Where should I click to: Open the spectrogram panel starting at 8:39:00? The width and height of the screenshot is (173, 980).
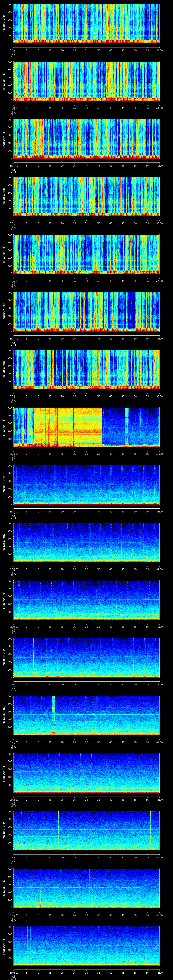tap(87, 600)
